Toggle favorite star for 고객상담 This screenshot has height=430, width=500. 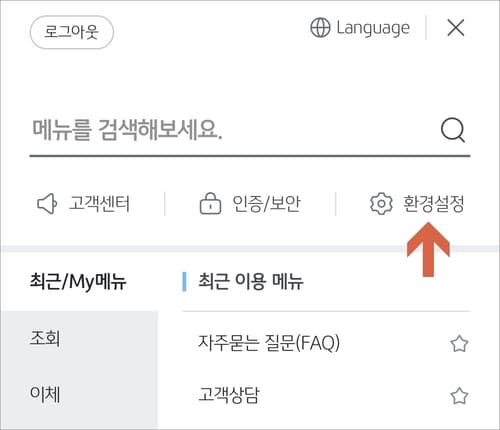point(459,396)
